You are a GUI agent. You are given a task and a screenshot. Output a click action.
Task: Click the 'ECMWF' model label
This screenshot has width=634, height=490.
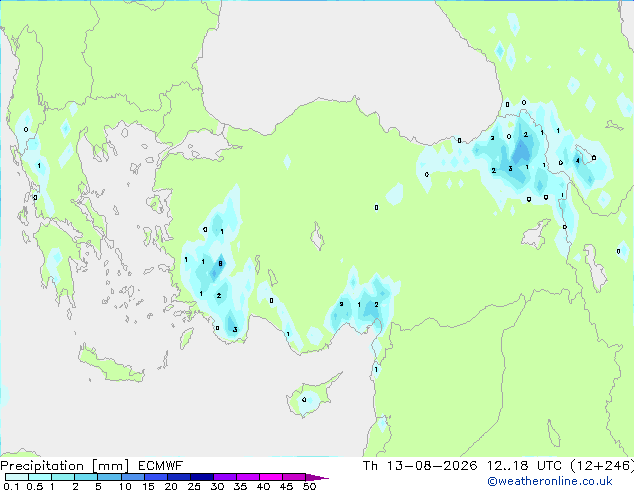pos(161,466)
